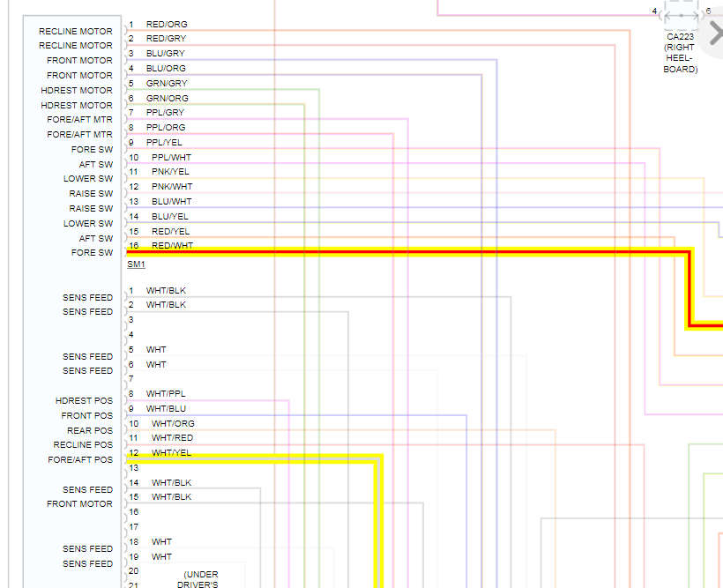
Task: Select the PNK/WHT wire label
Action: [172, 186]
